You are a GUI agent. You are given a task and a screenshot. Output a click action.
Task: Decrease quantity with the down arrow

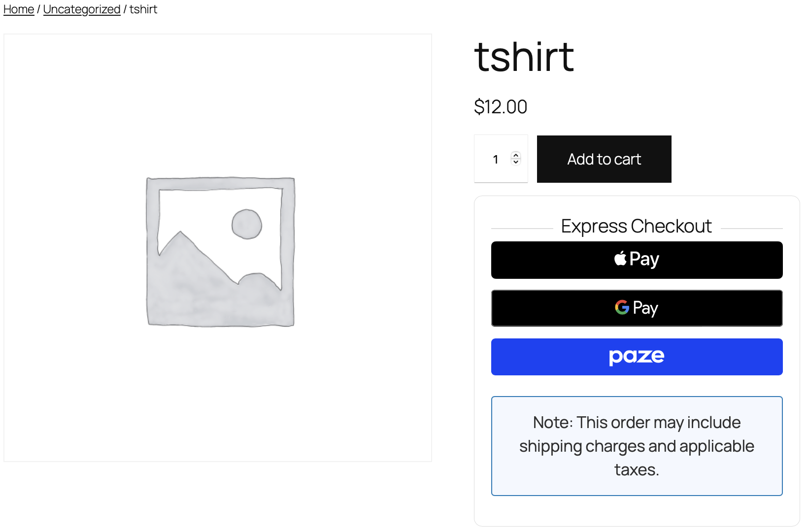tap(516, 162)
